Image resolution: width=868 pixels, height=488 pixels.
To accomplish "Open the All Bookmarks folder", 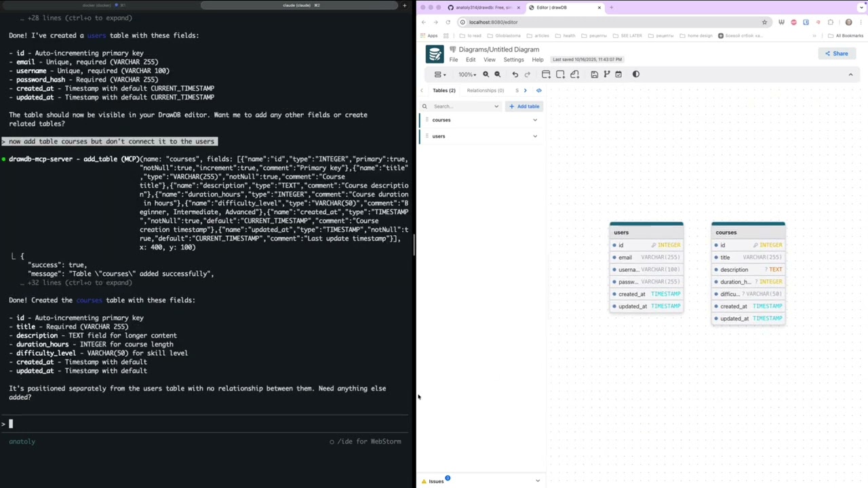I will tap(846, 35).
